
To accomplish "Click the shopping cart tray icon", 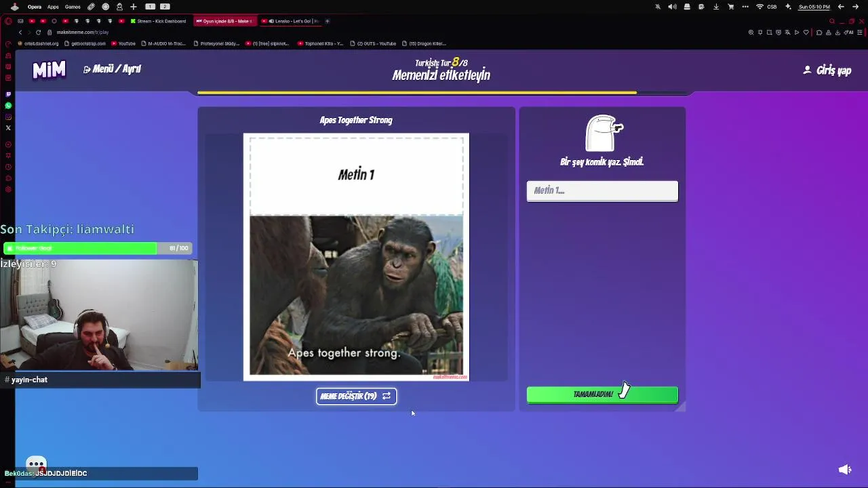I will [x=731, y=7].
